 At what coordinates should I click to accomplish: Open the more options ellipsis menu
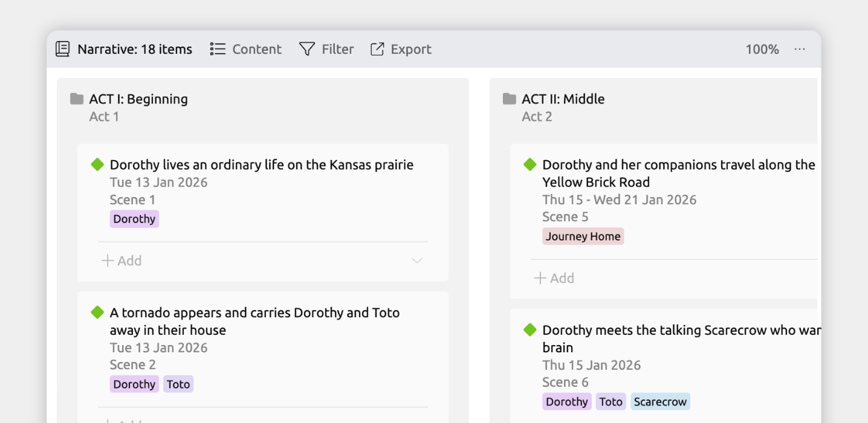(800, 49)
